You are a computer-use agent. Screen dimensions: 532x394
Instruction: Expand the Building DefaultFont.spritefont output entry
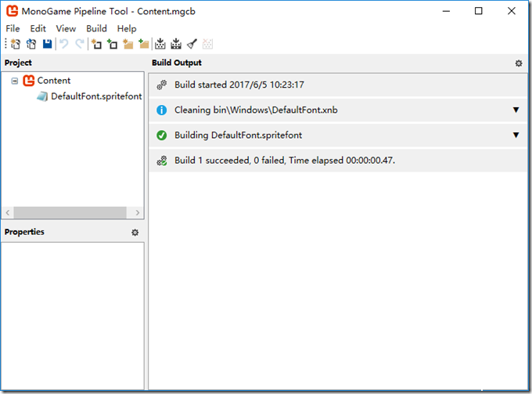point(516,136)
